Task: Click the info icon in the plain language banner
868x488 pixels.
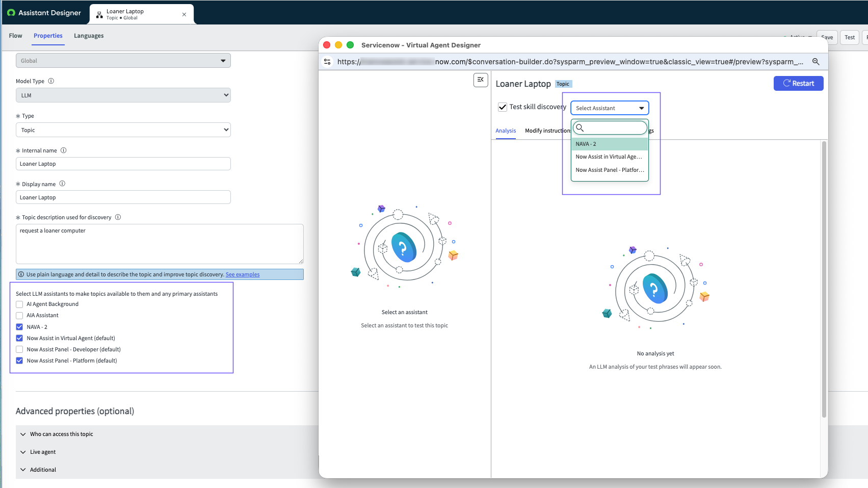Action: [x=21, y=274]
